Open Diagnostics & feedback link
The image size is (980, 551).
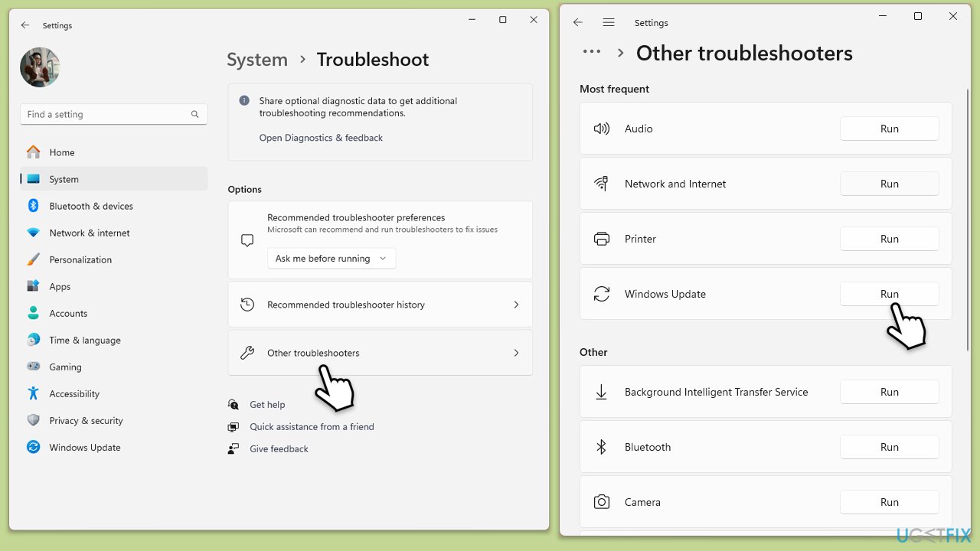[321, 138]
